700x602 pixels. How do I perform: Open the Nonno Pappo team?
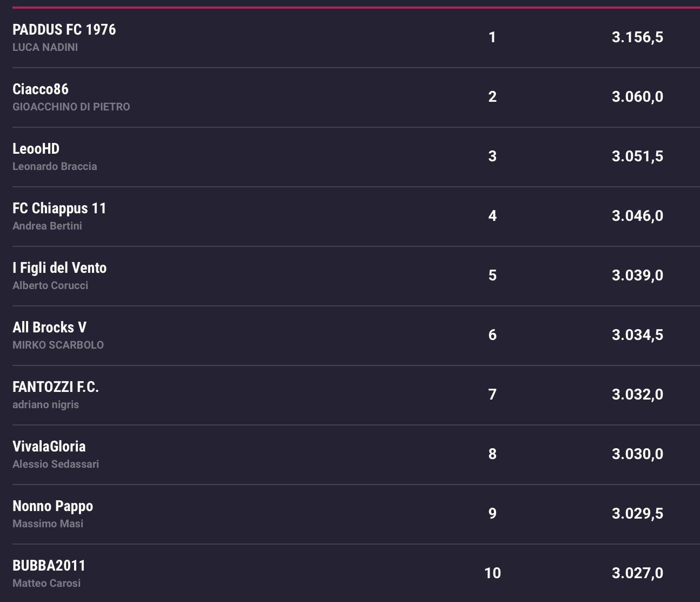[53, 506]
